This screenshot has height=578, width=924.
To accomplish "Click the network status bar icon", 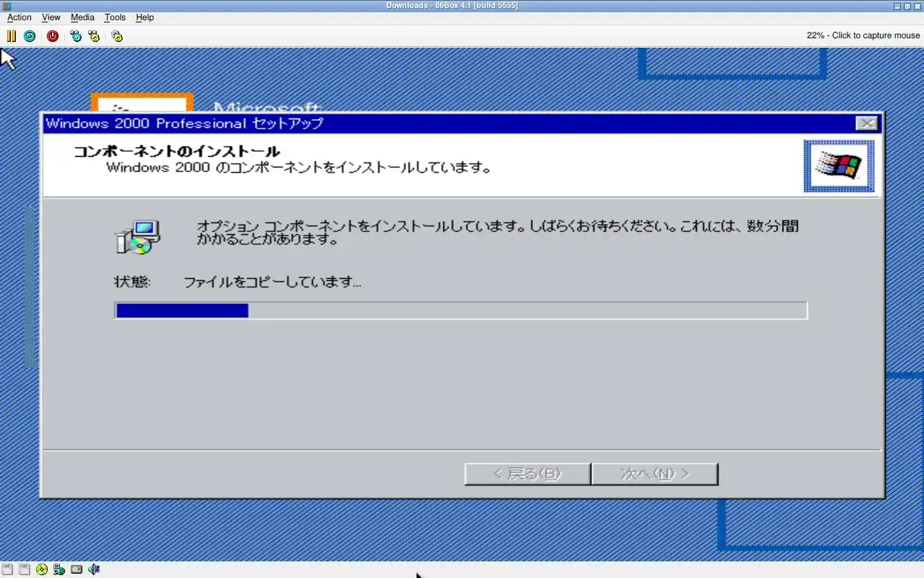I will [59, 569].
